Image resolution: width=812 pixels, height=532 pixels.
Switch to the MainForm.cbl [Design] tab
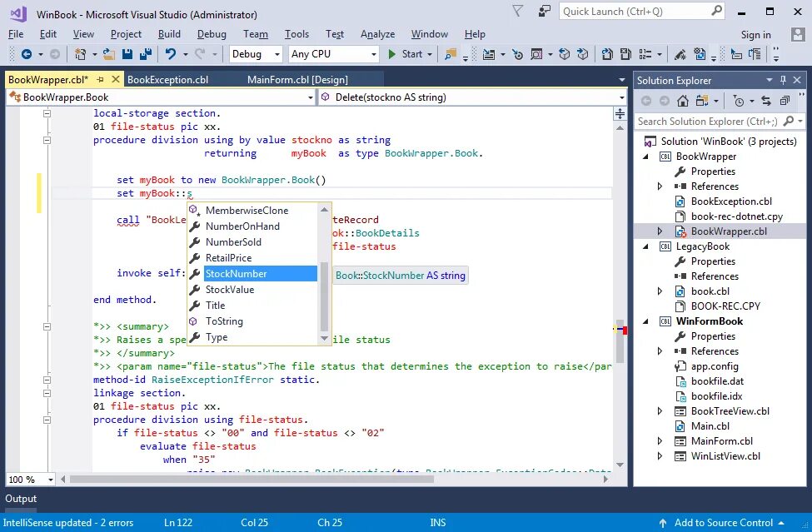click(x=298, y=80)
